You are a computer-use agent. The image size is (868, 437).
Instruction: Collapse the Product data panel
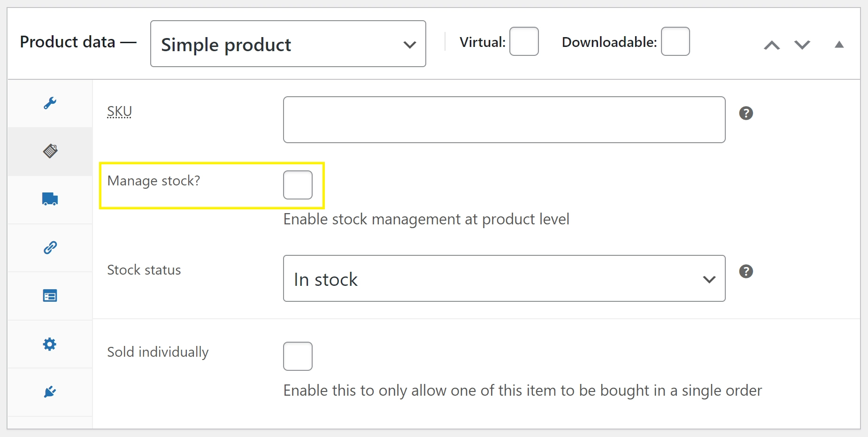839,45
